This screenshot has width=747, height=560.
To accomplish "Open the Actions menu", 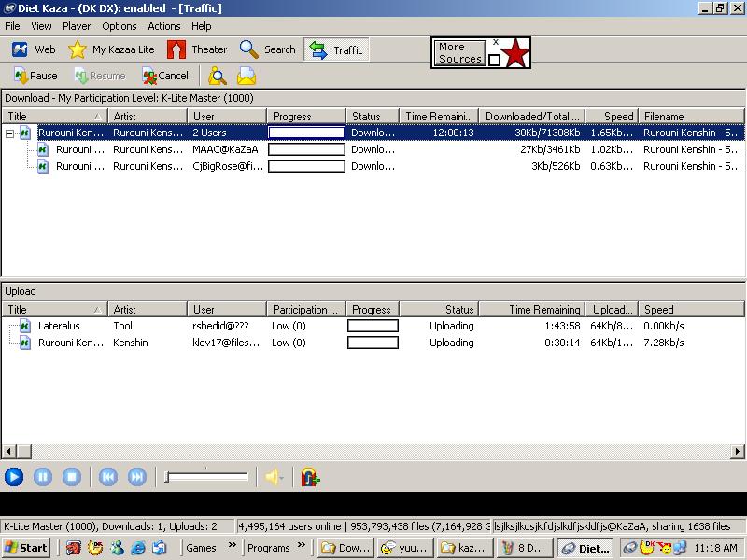I will click(164, 26).
